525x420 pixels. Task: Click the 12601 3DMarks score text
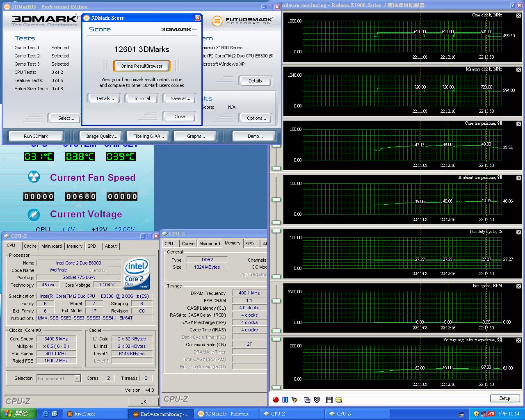[x=142, y=49]
